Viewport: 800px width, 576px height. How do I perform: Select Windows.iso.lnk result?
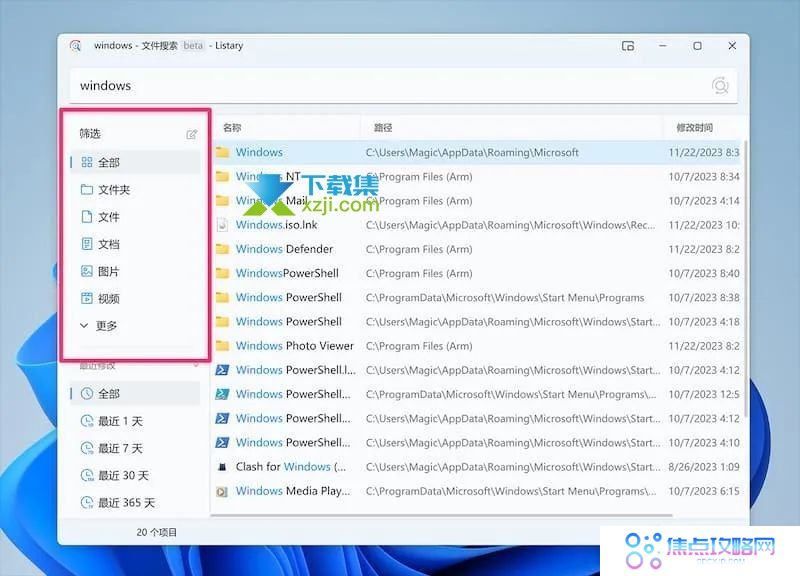(477, 225)
